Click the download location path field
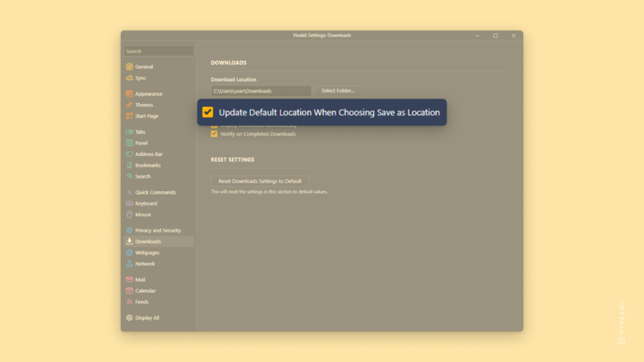The height and width of the screenshot is (362, 644). [x=261, y=90]
